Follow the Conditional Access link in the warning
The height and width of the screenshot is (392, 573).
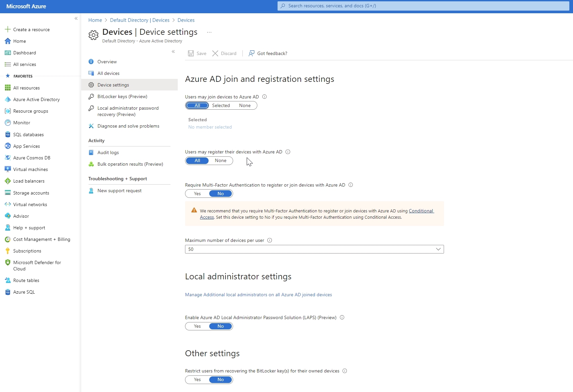click(421, 211)
